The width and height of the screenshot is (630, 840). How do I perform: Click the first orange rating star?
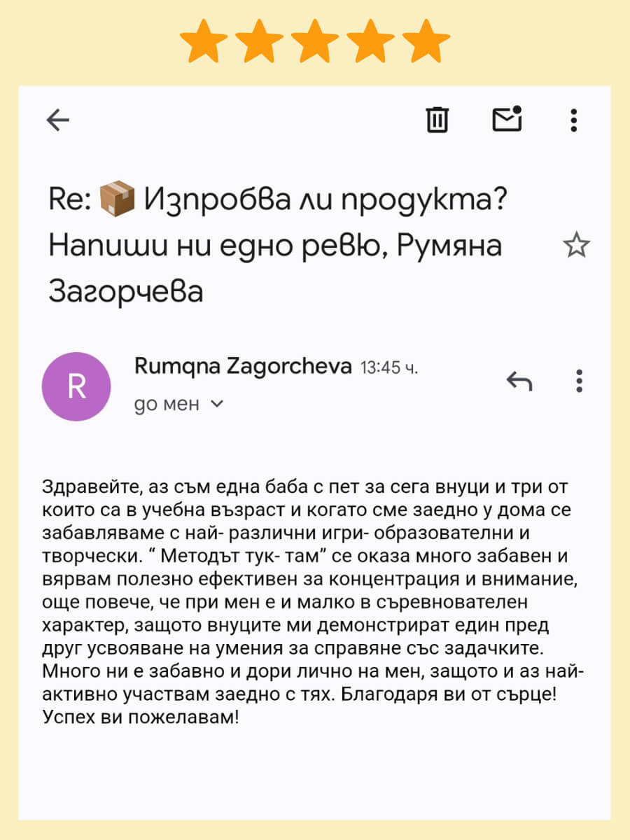202,41
